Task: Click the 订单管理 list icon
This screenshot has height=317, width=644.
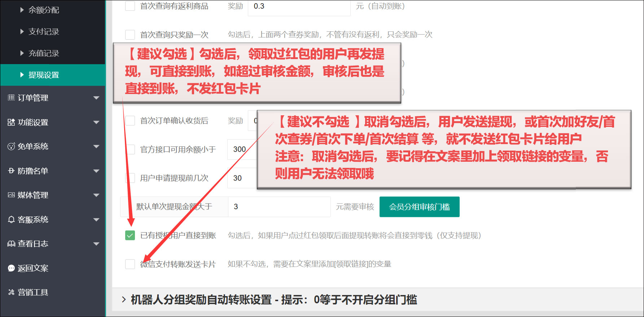Action: click(x=11, y=98)
